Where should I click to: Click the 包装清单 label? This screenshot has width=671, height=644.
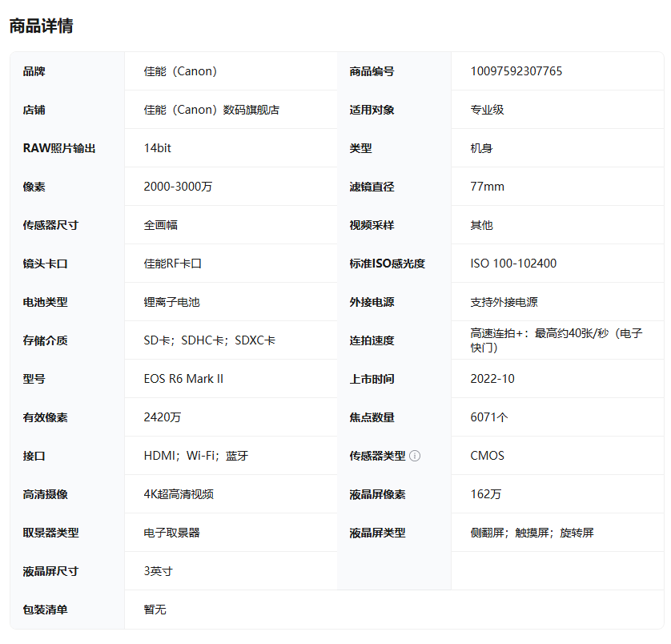(x=45, y=610)
